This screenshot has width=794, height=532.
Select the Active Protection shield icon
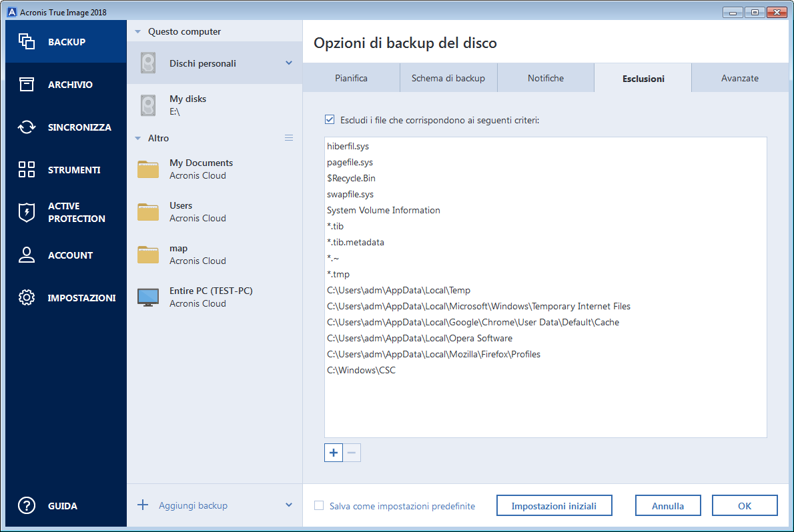(26, 212)
